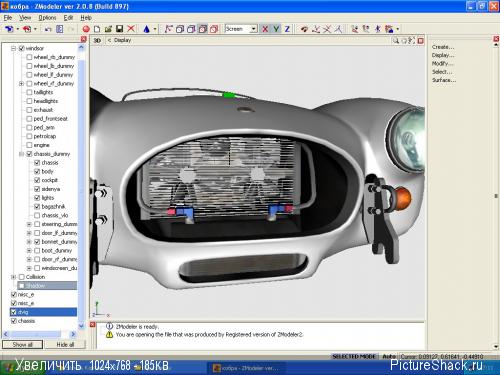Save the model with the floppy disk icon
Viewport: 500px width, 375px height.
click(x=119, y=29)
